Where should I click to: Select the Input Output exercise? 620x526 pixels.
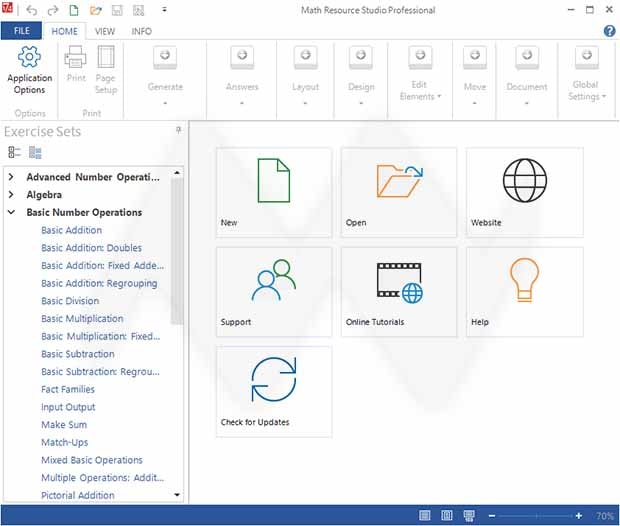68,407
